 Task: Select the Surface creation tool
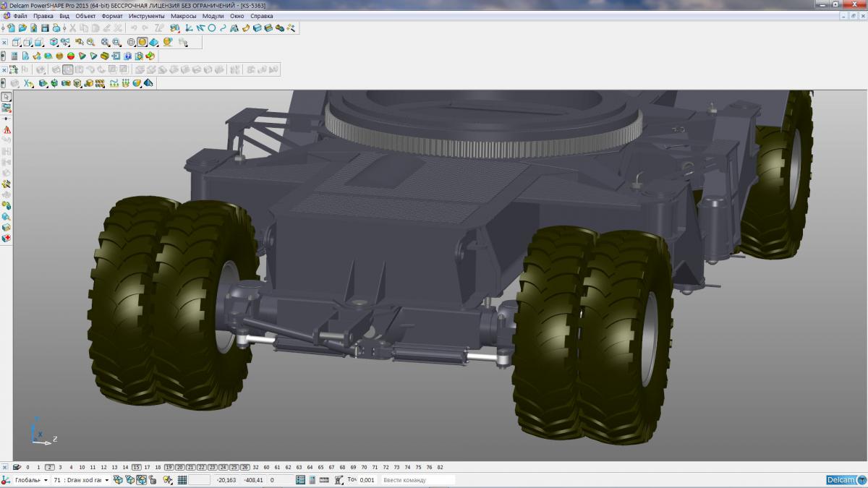246,28
